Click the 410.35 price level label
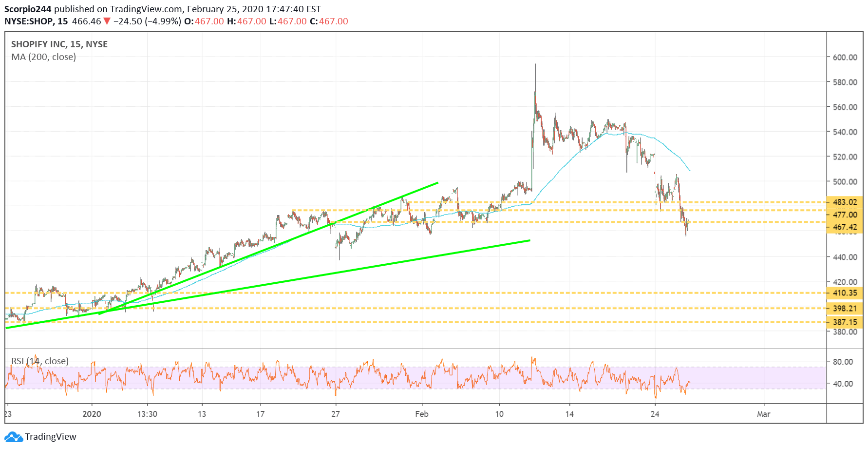The height and width of the screenshot is (450, 868). tap(845, 293)
